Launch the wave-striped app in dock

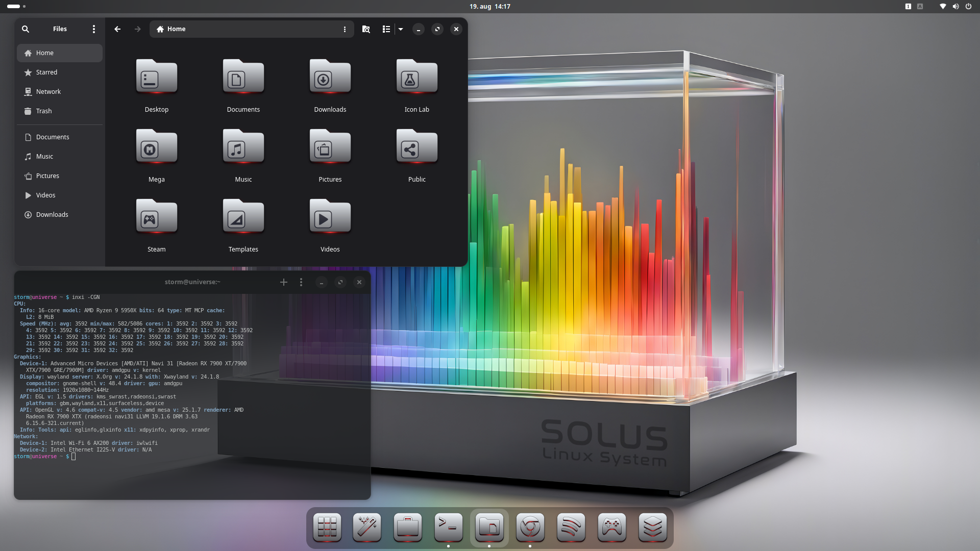click(x=571, y=528)
